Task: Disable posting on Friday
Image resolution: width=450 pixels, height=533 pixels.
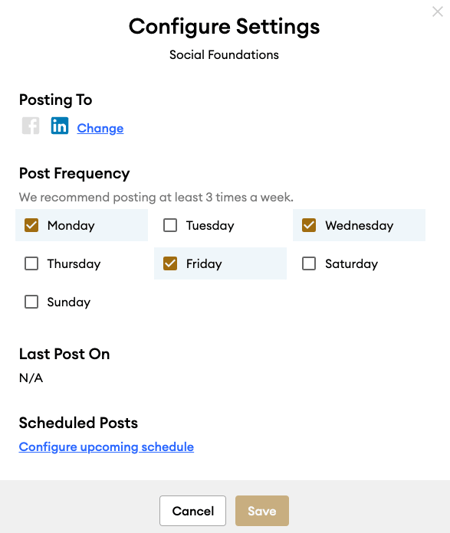Action: coord(170,263)
